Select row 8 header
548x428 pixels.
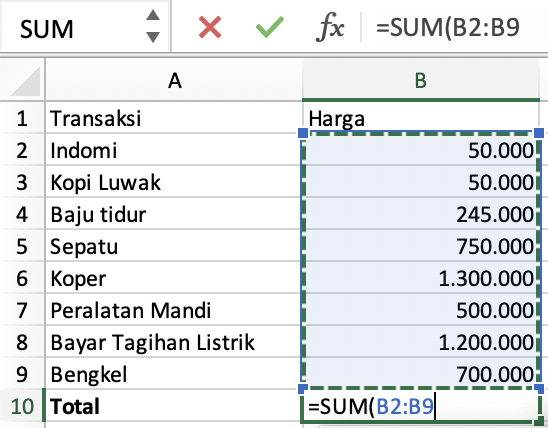point(22,342)
